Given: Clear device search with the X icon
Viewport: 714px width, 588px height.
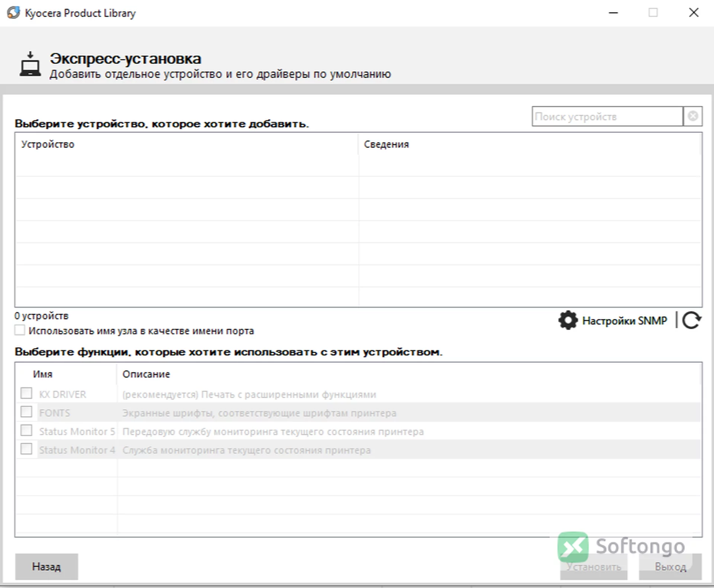Looking at the screenshot, I should [693, 116].
